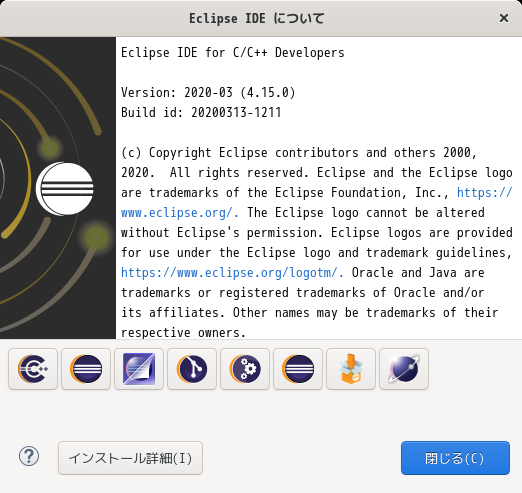522x493 pixels.
Task: Open the C/C++ Development Tools feature icon
Action: [33, 369]
